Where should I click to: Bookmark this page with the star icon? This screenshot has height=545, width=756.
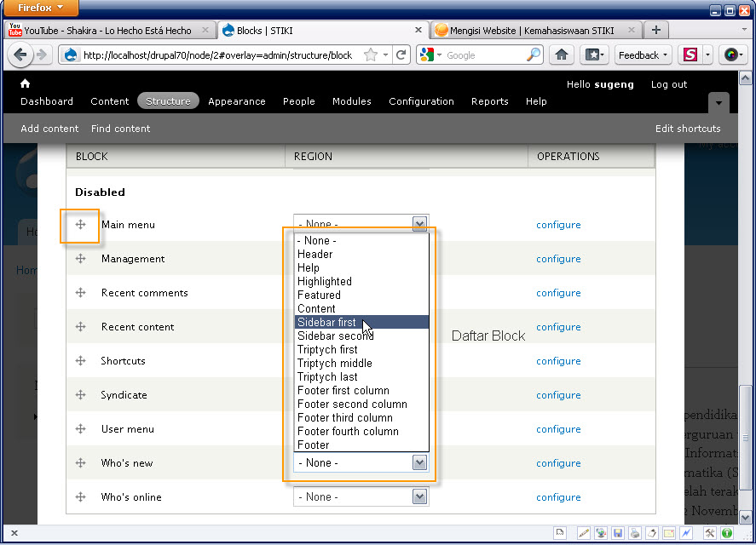click(371, 55)
